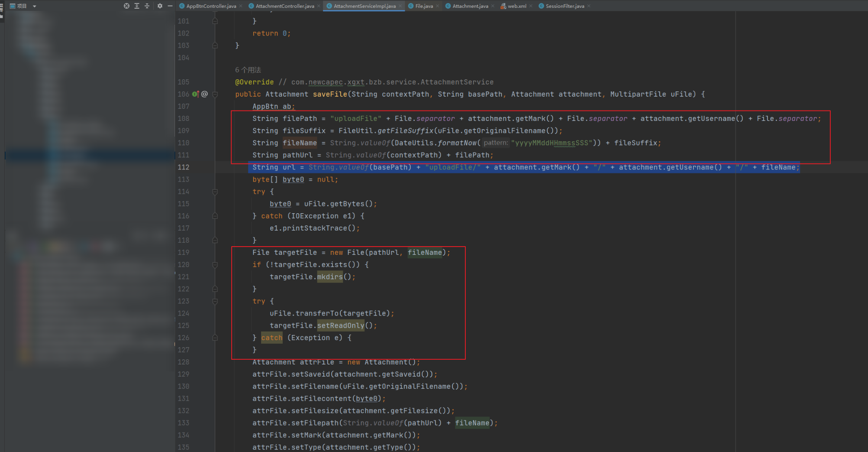Click the highlighted fileName variable on line 110
Image resolution: width=868 pixels, height=452 pixels.
pos(300,143)
